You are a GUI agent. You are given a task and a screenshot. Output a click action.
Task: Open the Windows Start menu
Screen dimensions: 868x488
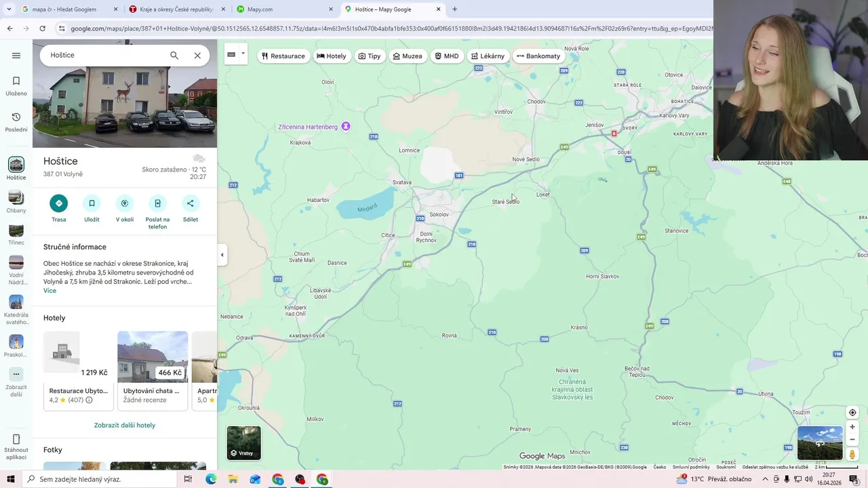pos(10,479)
